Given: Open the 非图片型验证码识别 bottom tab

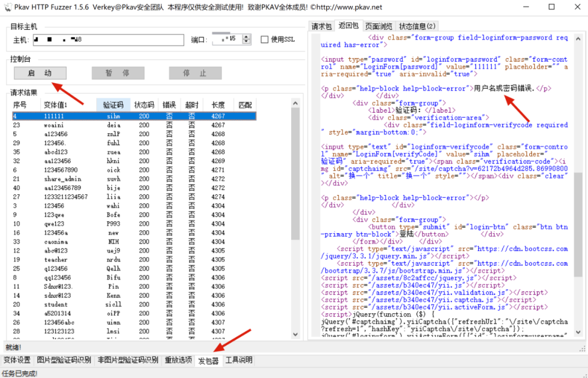Looking at the screenshot, I should pos(128,361).
